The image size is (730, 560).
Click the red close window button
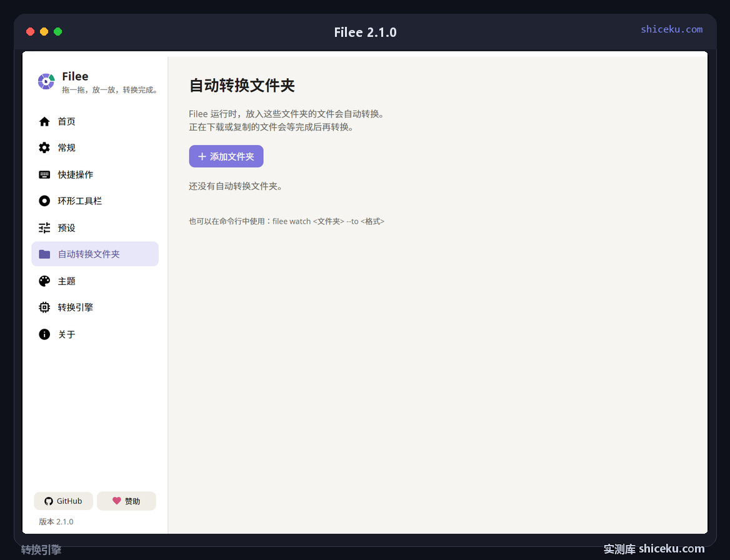(30, 32)
